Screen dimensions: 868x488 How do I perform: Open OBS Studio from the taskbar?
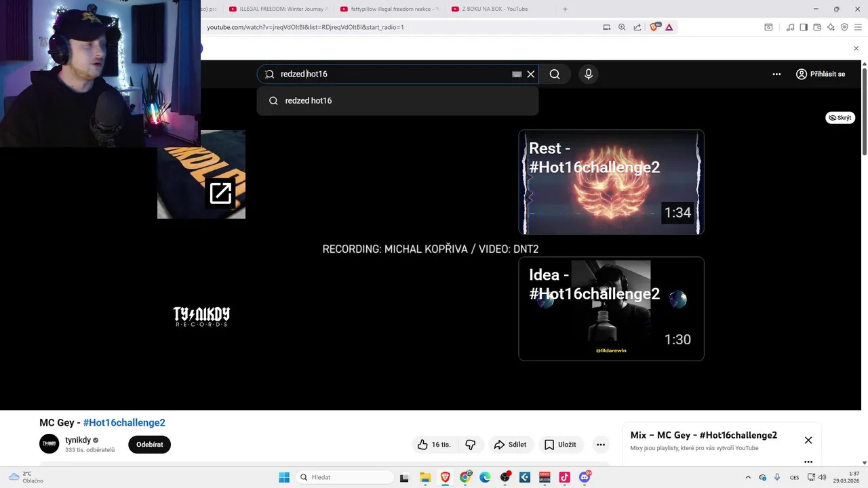505,477
